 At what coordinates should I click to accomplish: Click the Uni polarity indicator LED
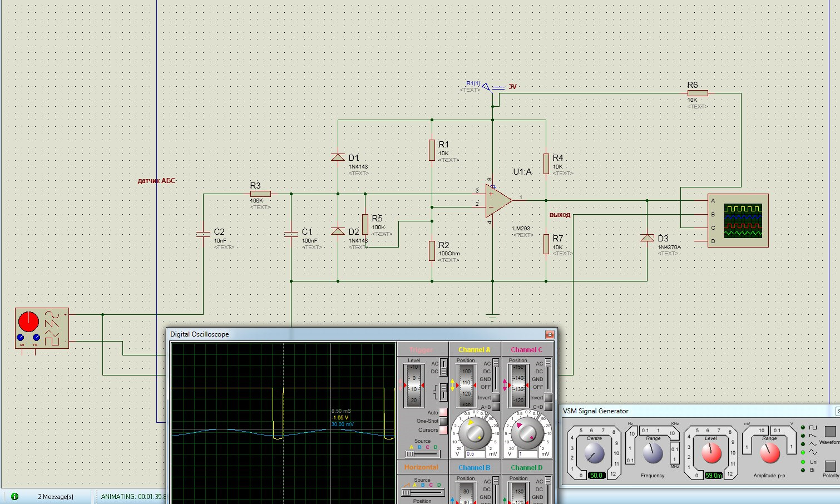pyautogui.click(x=803, y=462)
